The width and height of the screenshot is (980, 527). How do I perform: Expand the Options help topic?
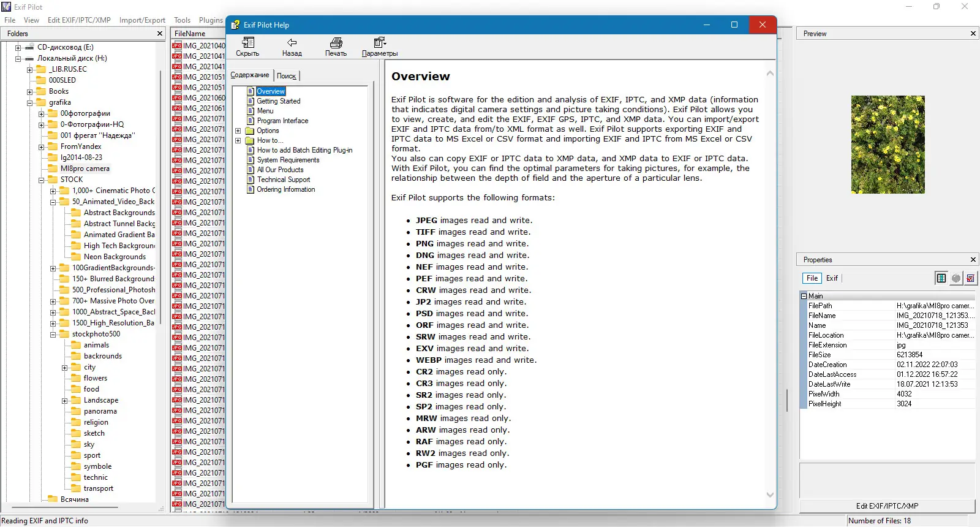click(x=238, y=131)
